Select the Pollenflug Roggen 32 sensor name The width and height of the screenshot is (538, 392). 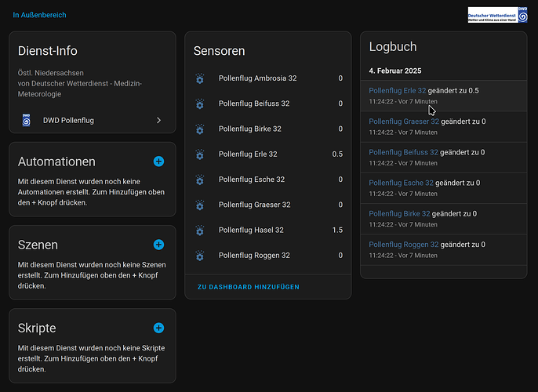[x=254, y=256]
